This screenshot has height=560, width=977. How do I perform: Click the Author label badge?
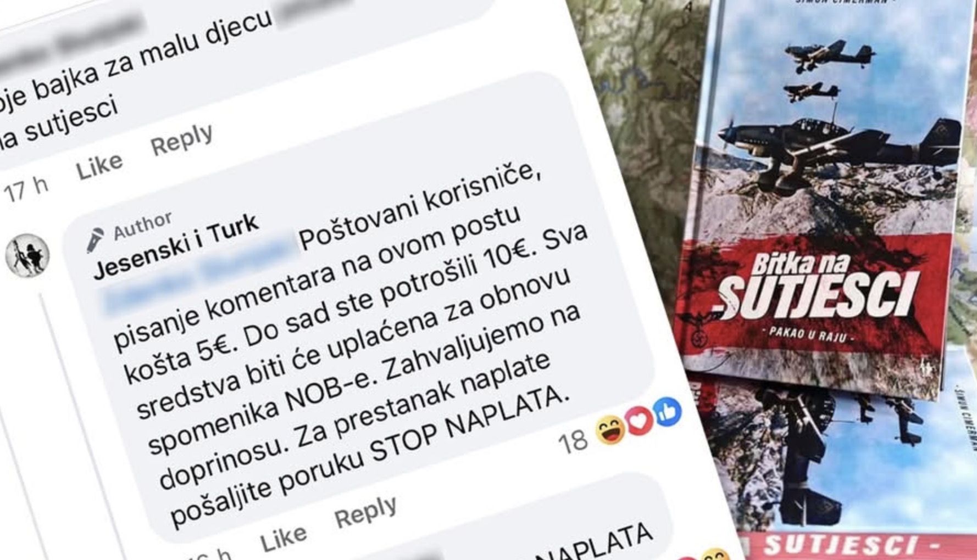(x=142, y=225)
